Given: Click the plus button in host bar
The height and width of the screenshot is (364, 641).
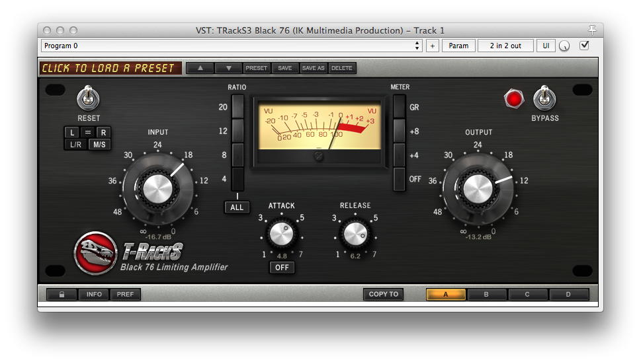Looking at the screenshot, I should pyautogui.click(x=433, y=46).
